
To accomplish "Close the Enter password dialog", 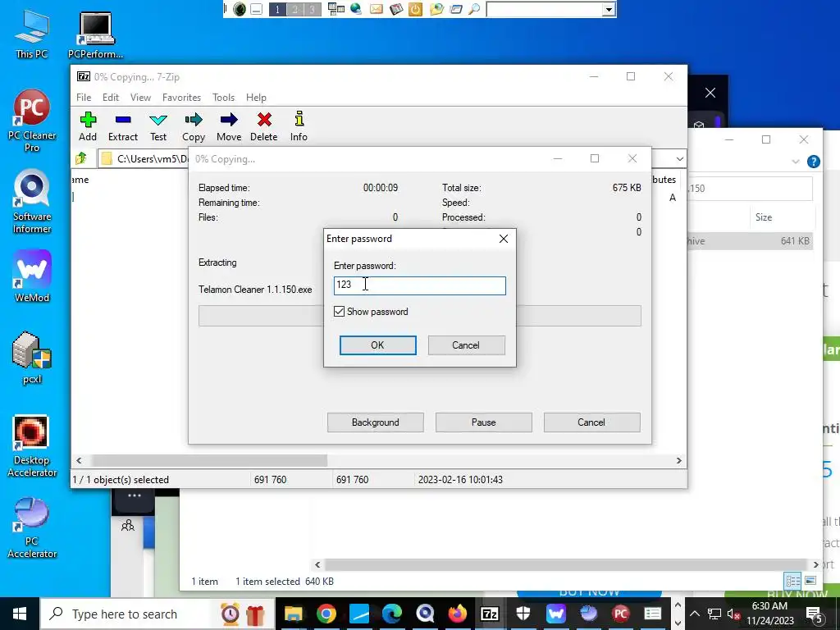I will tap(504, 239).
